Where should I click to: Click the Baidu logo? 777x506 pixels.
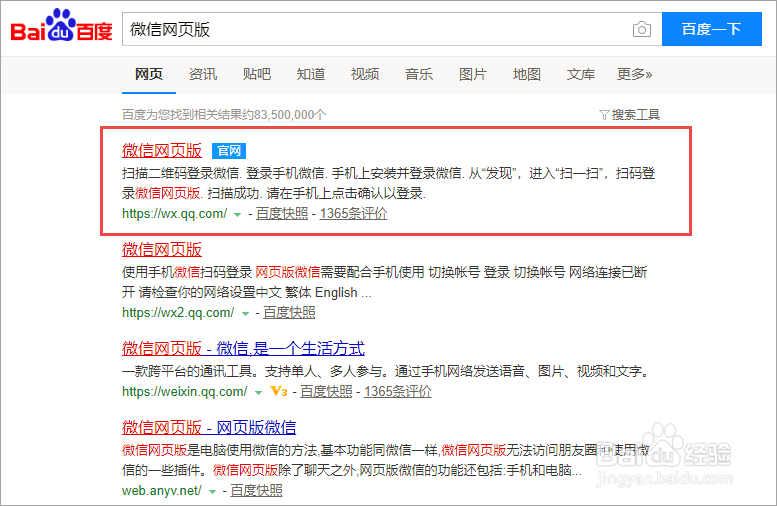(61, 25)
